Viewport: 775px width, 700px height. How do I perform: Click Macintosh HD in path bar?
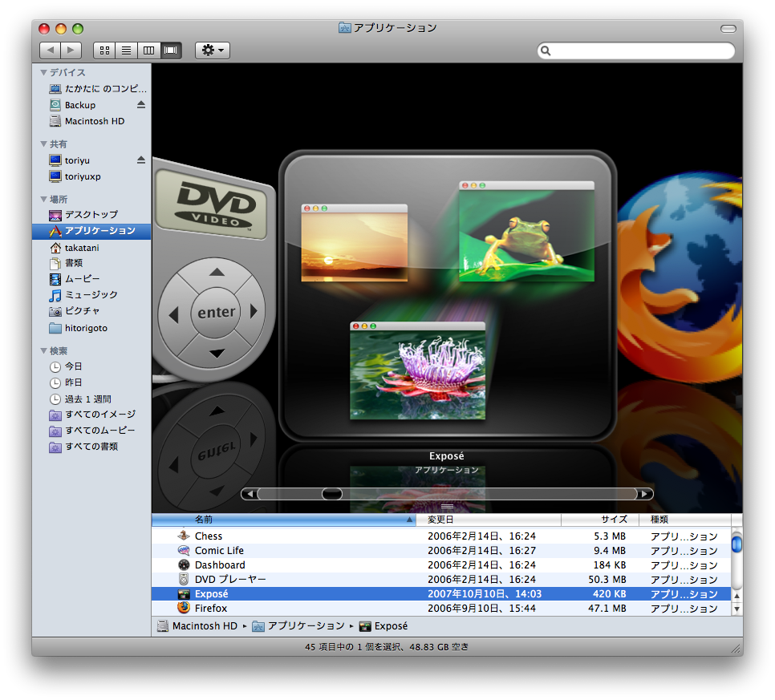click(197, 626)
